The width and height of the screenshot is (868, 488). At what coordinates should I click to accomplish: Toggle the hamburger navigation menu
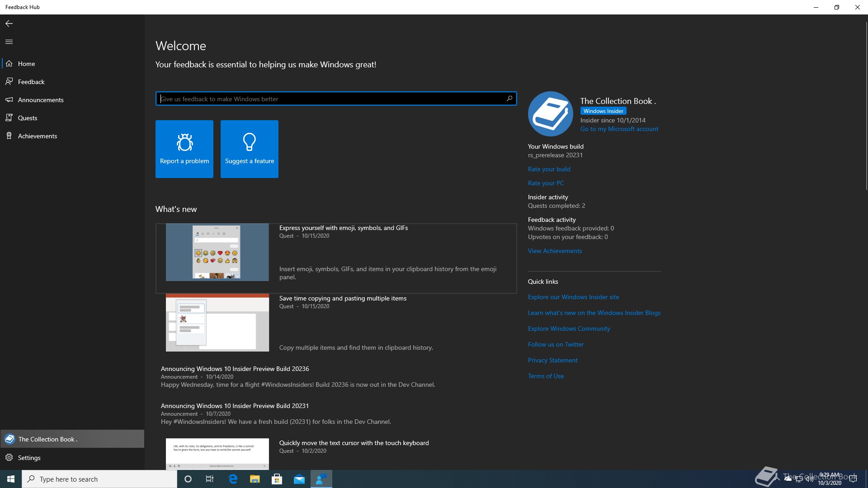(x=9, y=42)
